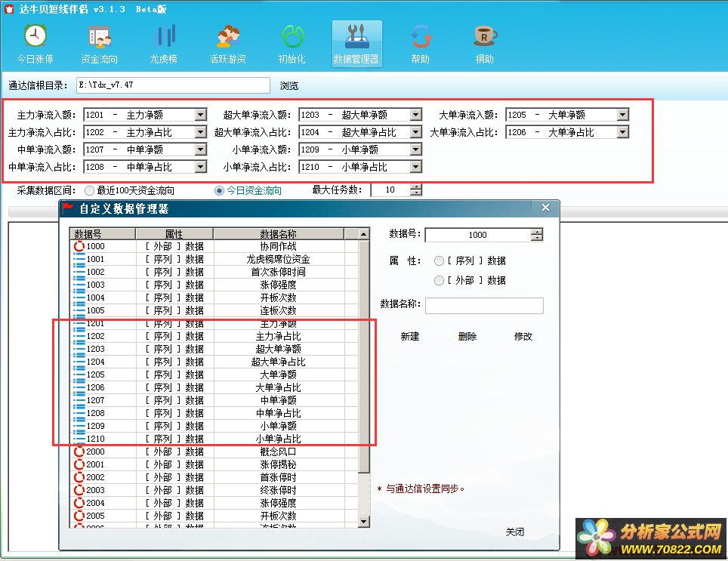Image resolution: width=728 pixels, height=561 pixels.
Task: Open the 捐助 coffee cup icon
Action: coord(485,44)
